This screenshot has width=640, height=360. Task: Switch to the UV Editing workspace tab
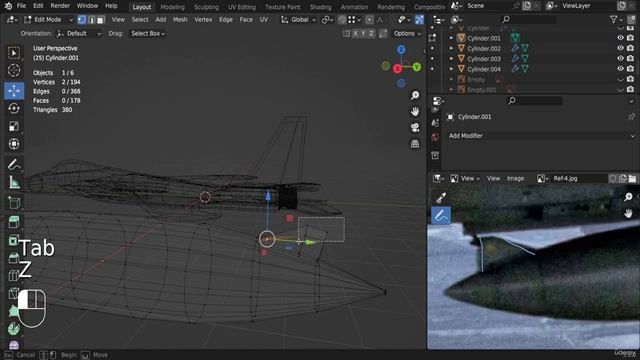coord(242,7)
